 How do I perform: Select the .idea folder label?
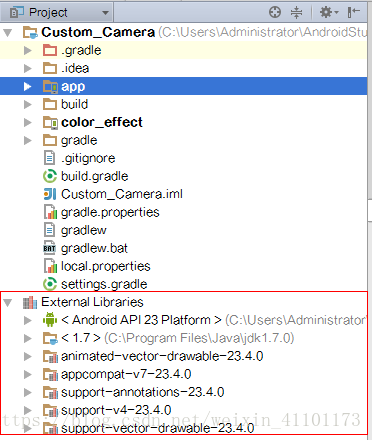[x=75, y=68]
